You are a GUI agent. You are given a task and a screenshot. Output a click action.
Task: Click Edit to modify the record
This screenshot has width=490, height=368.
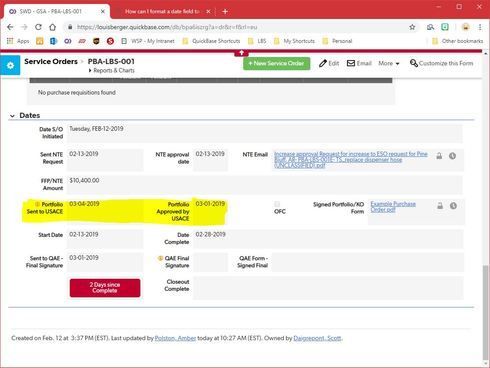pyautogui.click(x=329, y=63)
